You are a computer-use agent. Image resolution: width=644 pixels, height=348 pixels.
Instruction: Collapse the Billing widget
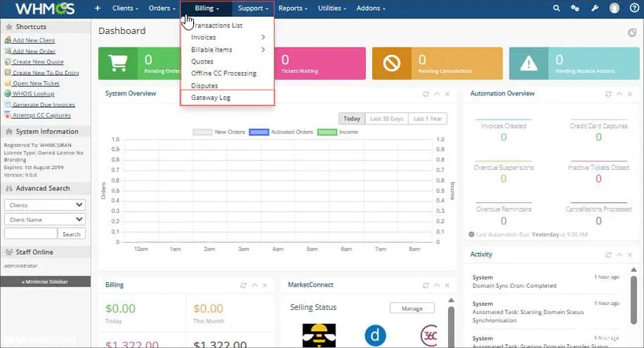pos(255,285)
